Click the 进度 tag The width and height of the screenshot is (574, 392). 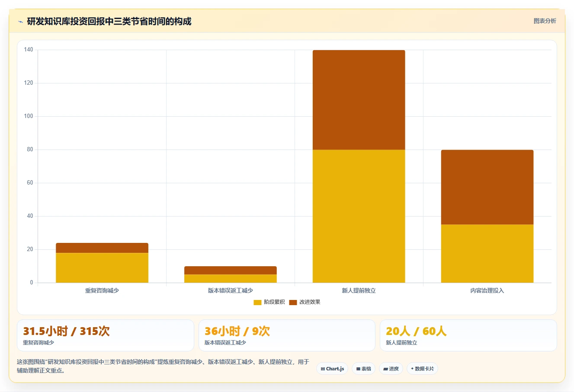(x=391, y=369)
